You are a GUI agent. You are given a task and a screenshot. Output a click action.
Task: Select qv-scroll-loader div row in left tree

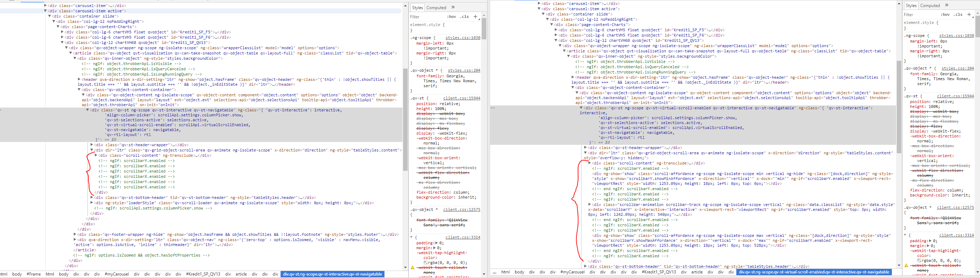(234, 203)
